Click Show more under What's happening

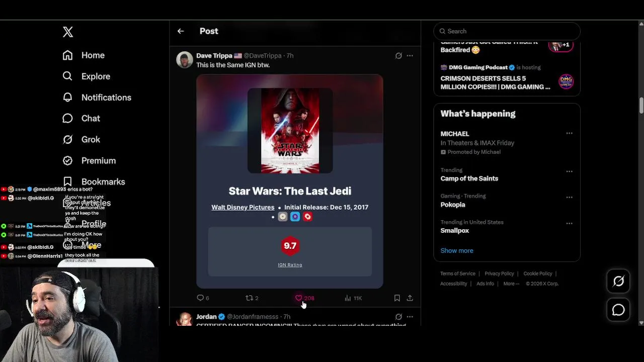tap(457, 250)
